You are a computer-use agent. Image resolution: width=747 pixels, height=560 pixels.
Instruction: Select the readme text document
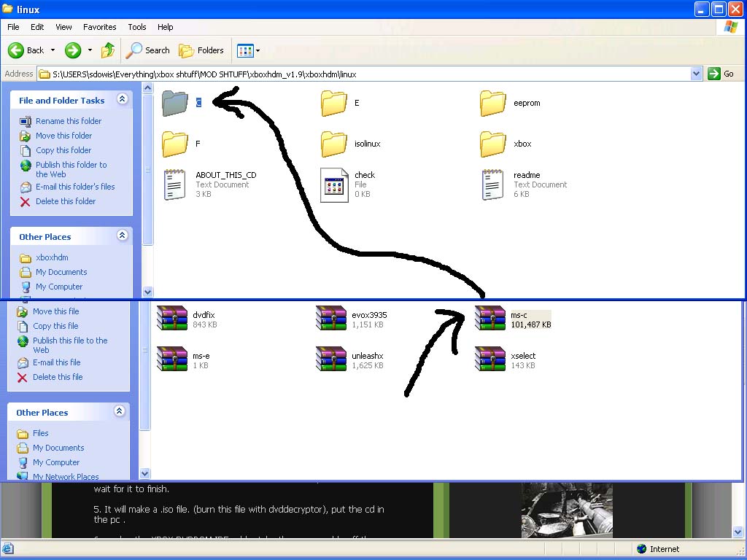[x=524, y=184]
